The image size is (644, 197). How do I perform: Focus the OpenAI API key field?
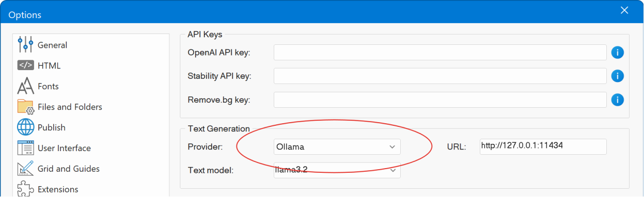[440, 53]
